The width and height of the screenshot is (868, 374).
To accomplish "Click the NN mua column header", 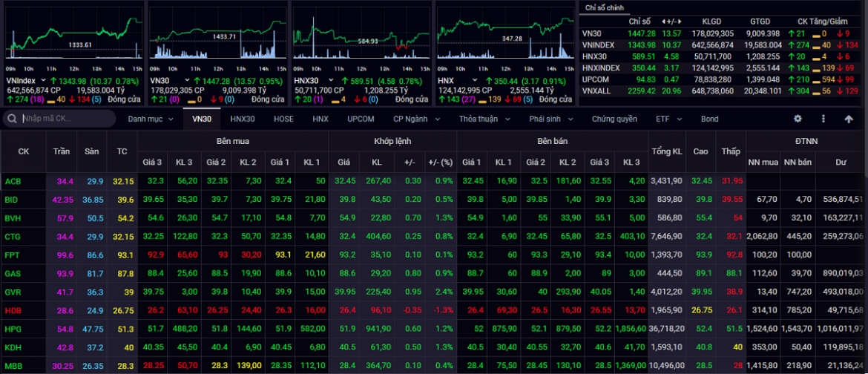I will (x=763, y=162).
